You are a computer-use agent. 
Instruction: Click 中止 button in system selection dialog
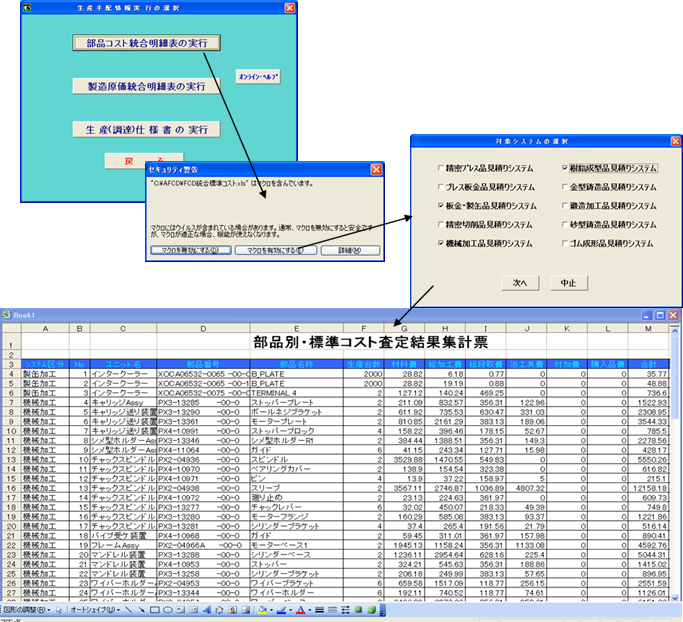coord(568,283)
